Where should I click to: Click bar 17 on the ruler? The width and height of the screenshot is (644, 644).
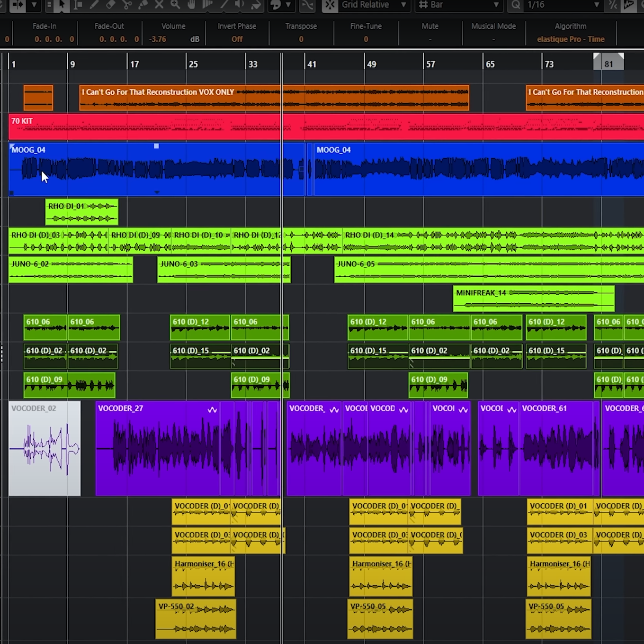coord(134,64)
